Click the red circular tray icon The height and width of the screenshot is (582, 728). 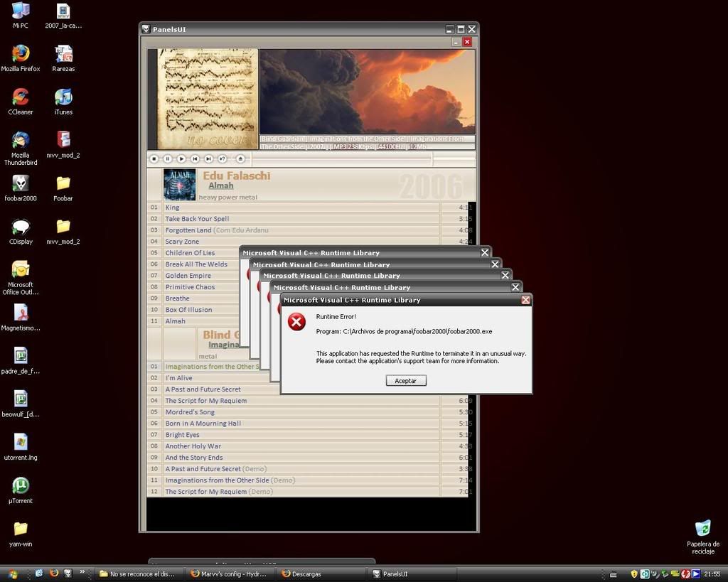pyautogui.click(x=686, y=574)
